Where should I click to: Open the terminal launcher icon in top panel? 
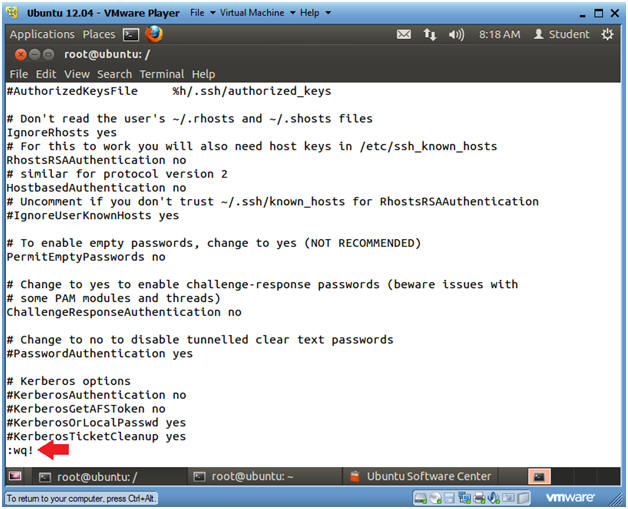[x=131, y=35]
